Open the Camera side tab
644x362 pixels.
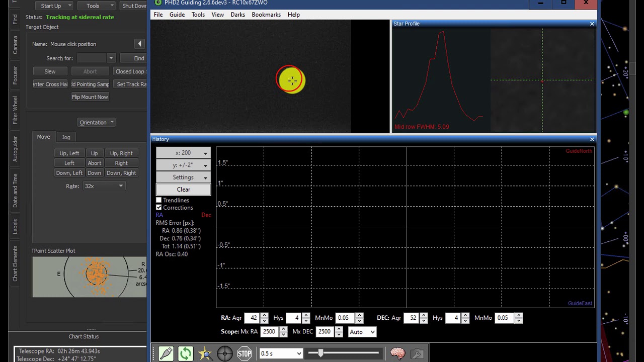point(15,45)
